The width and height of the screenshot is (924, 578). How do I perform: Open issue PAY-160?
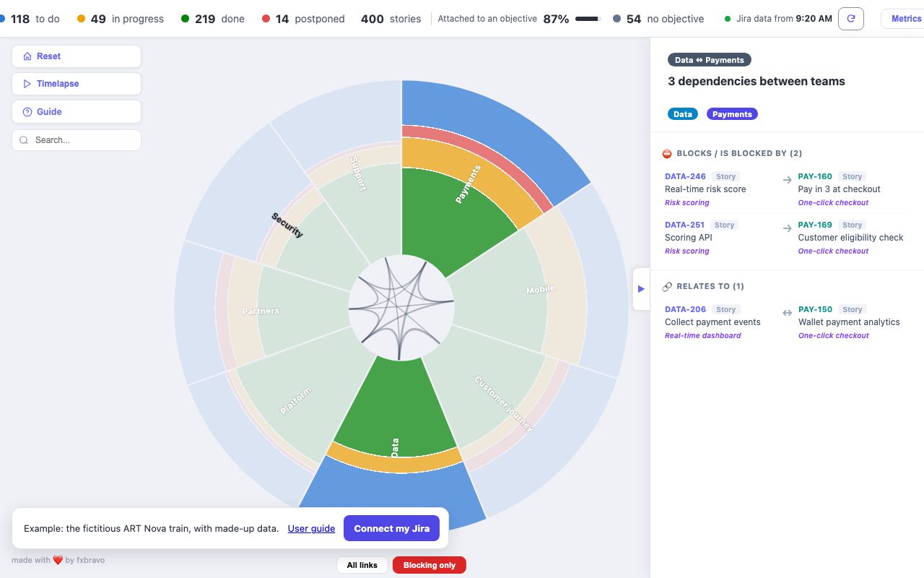pyautogui.click(x=815, y=176)
